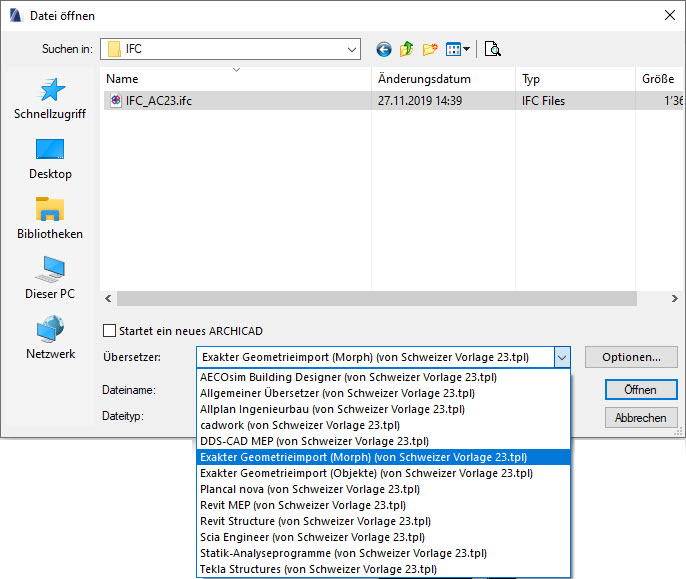This screenshot has width=686, height=579.
Task: Click the date 27.11.2019 14:39 cell
Action: (x=420, y=101)
